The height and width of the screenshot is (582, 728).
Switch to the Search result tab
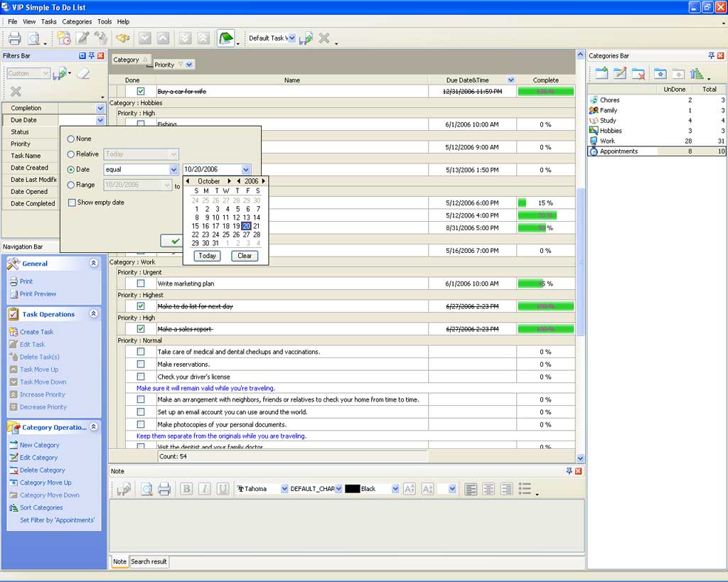coord(149,561)
